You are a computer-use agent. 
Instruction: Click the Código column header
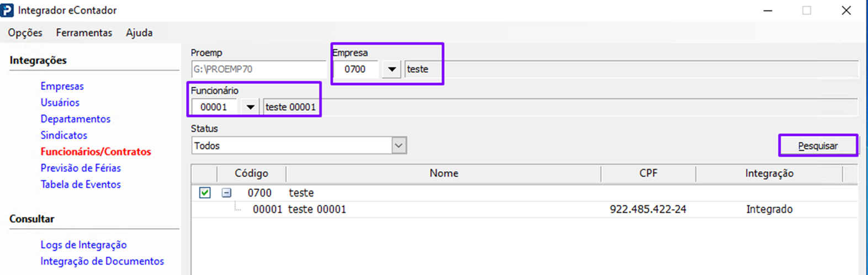251,173
